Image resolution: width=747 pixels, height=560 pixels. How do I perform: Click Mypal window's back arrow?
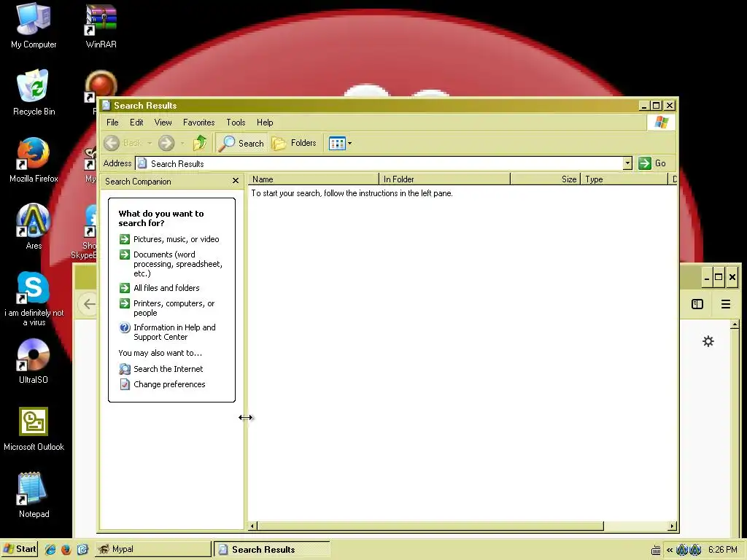coord(89,304)
